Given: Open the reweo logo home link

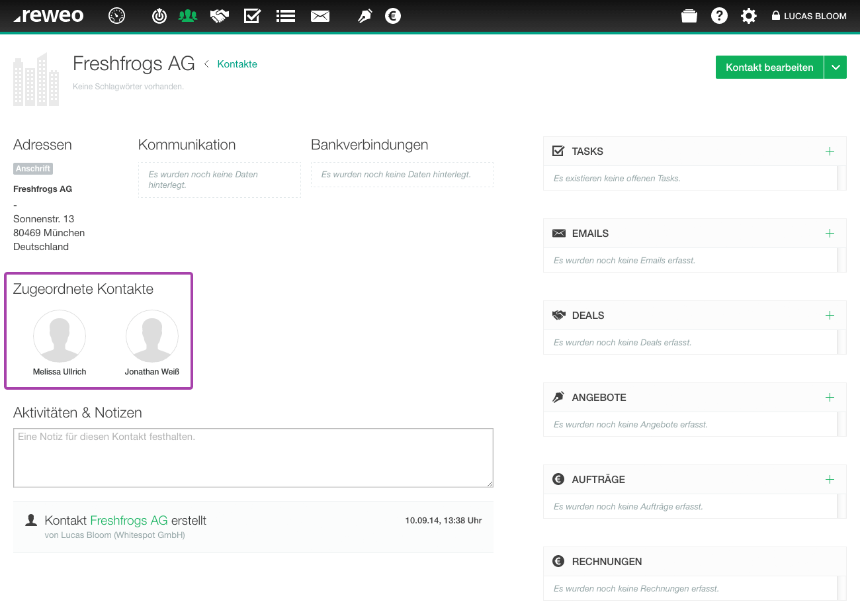Looking at the screenshot, I should tap(48, 16).
